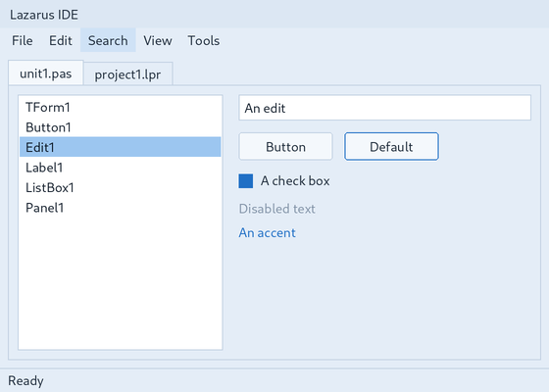Open the View menu
The width and height of the screenshot is (549, 392).
coord(158,40)
